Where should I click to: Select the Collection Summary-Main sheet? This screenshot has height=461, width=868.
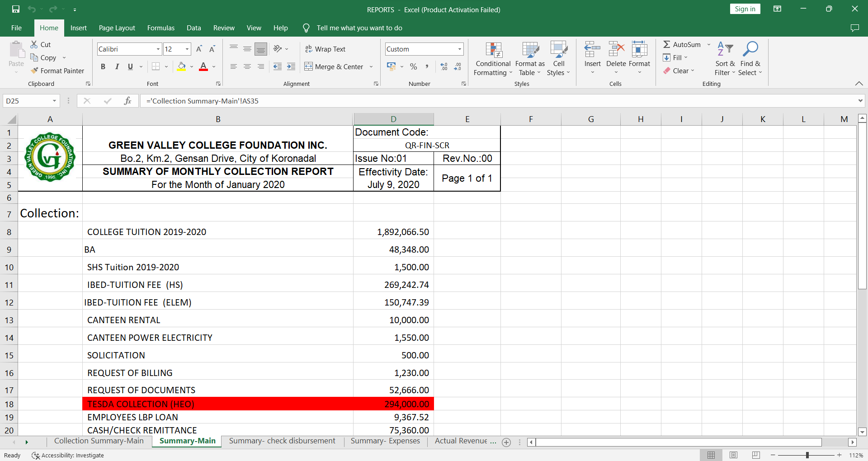point(99,441)
